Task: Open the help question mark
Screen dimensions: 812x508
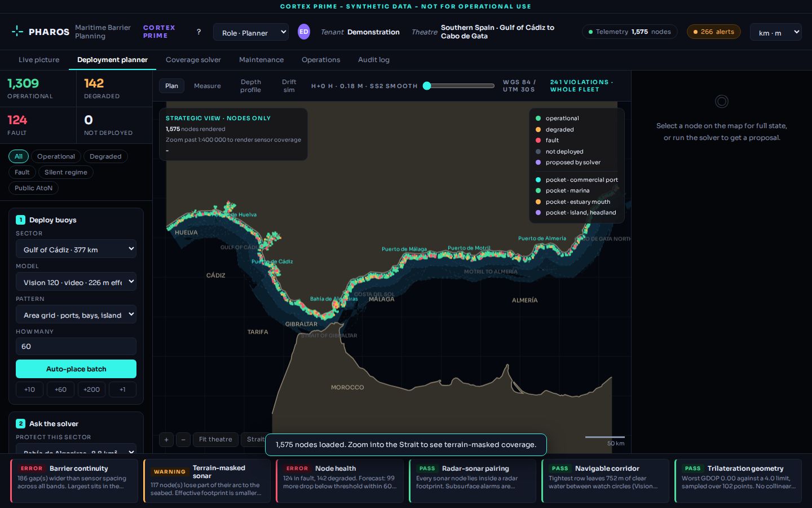Action: pos(198,32)
